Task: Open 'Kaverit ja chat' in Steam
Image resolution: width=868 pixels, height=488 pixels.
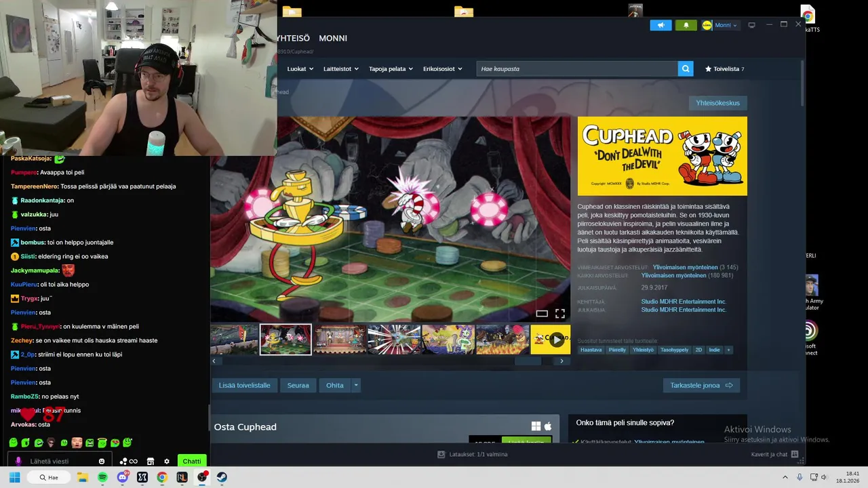Action: pyautogui.click(x=773, y=454)
